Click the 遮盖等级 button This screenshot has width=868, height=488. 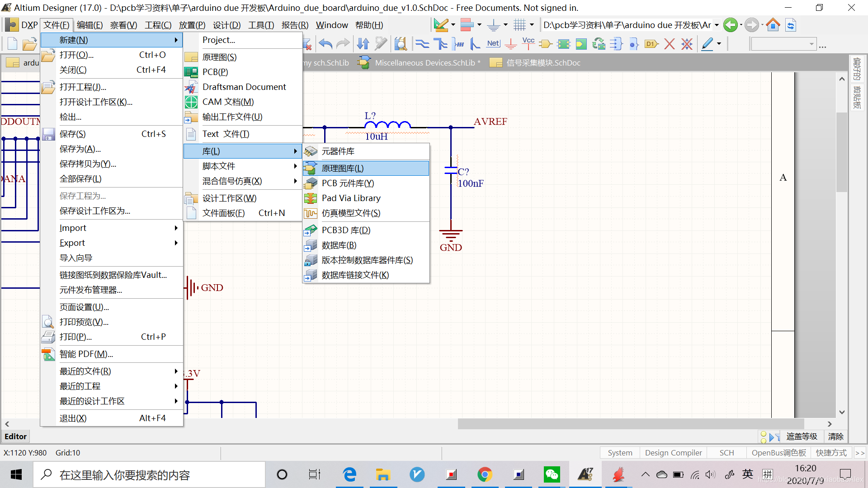click(802, 436)
